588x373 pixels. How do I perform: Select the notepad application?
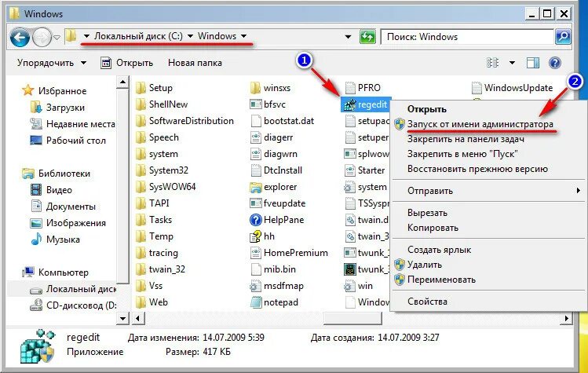click(x=274, y=302)
